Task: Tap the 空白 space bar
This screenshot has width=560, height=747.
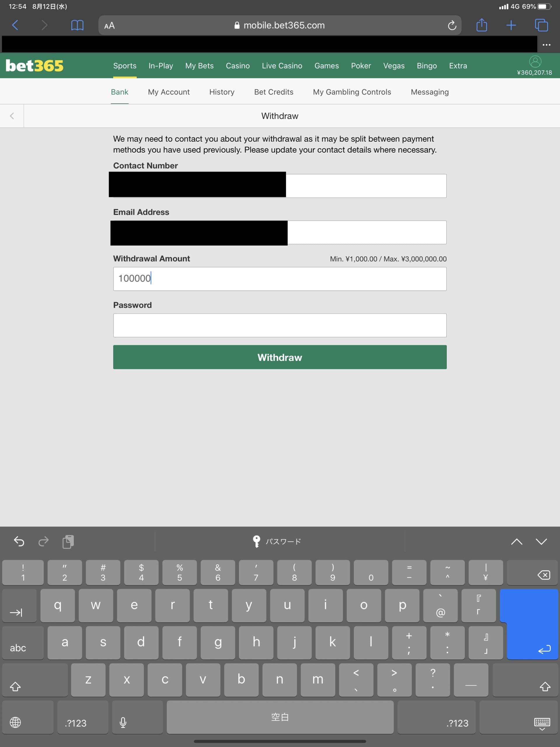Action: (280, 717)
